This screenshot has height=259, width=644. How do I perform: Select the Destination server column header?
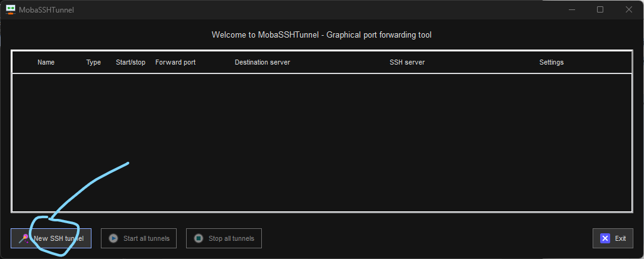(262, 63)
